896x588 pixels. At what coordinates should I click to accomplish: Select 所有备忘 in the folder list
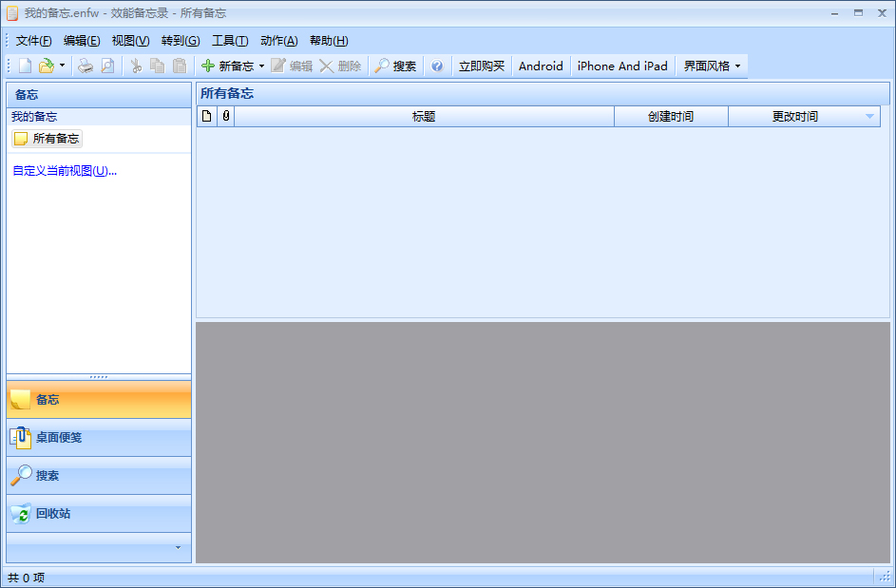48,139
